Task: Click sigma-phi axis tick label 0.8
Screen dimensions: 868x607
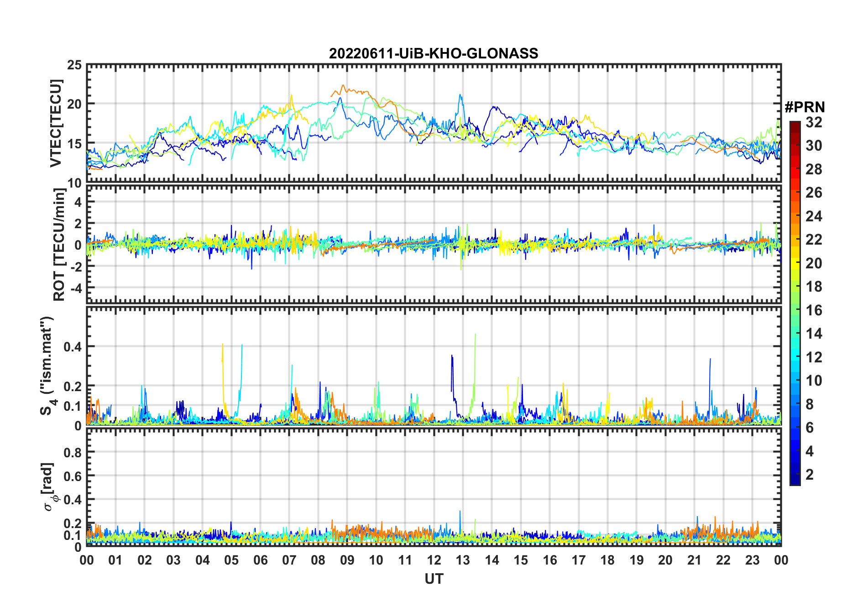Action: click(73, 452)
